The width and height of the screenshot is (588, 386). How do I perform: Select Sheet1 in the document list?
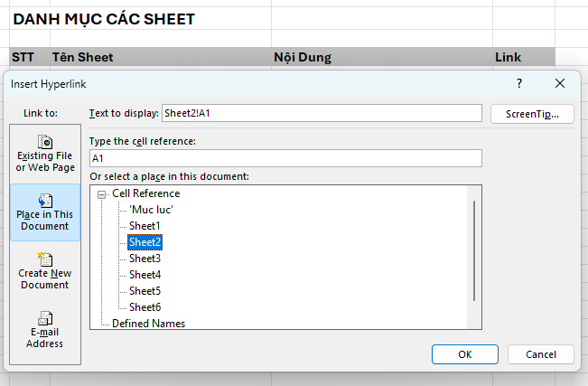click(x=145, y=225)
